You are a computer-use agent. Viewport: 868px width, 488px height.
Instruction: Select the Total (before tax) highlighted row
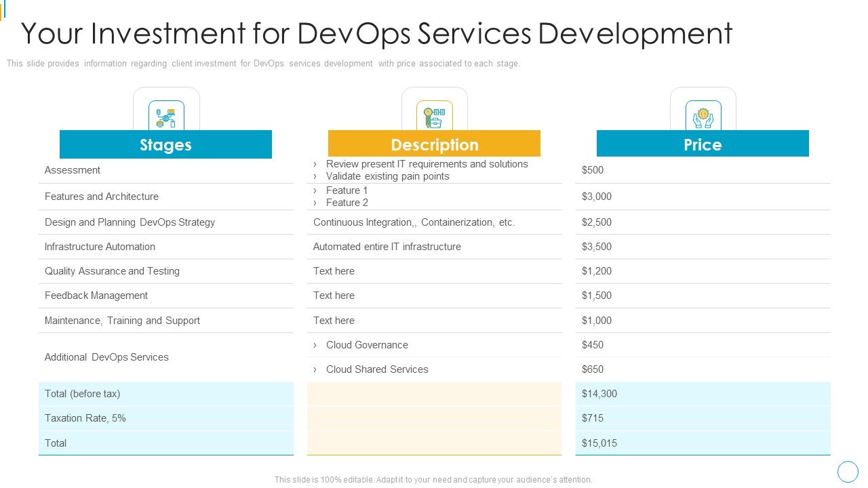point(166,393)
